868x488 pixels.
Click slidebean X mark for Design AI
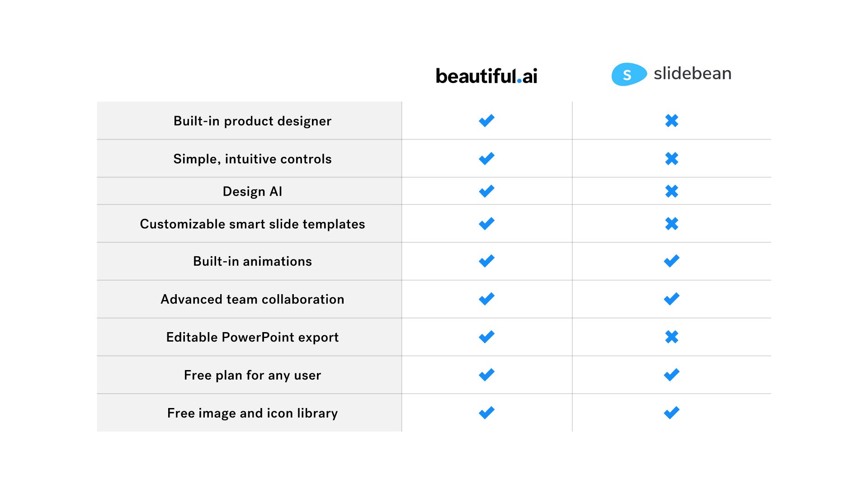point(672,191)
